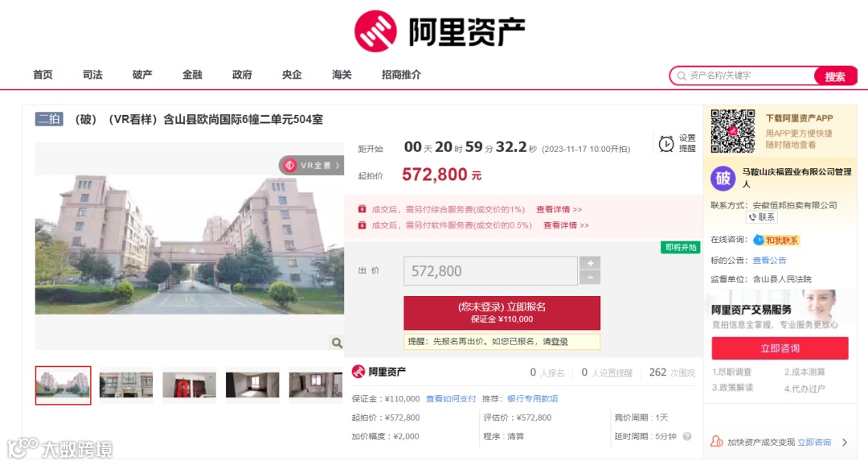Open 查看详情 for 软件服务费
Screen dimensions: 868x465
pyautogui.click(x=566, y=225)
